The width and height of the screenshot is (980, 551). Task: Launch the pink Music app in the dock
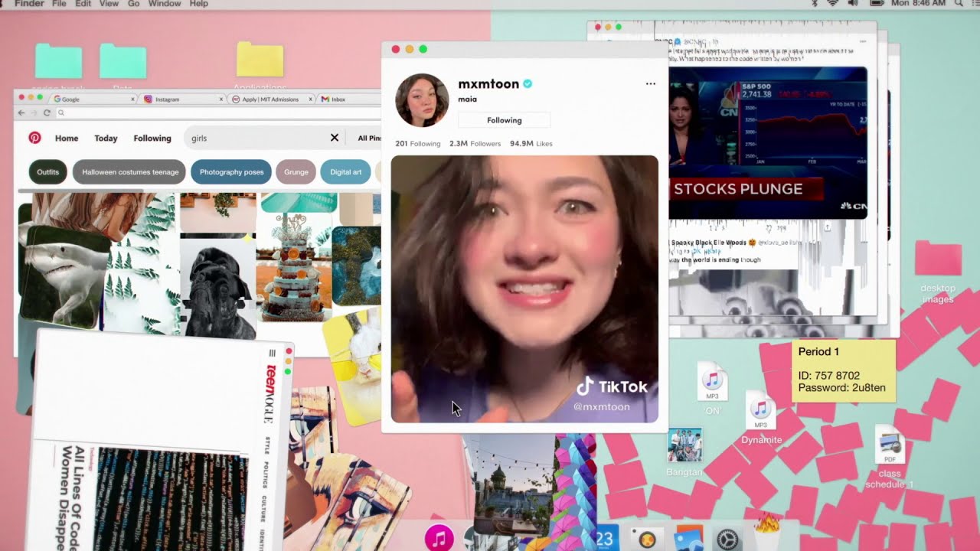[439, 538]
